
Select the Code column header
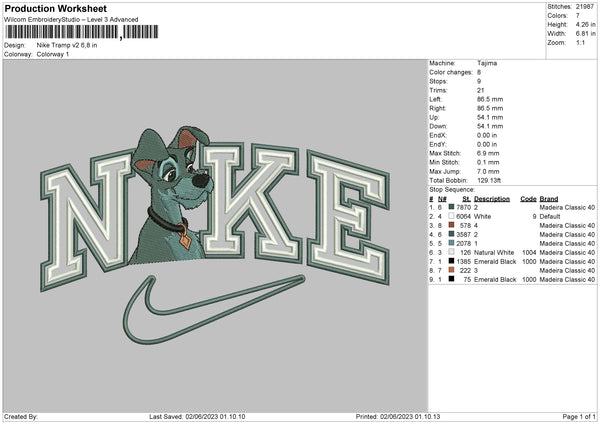coord(528,199)
